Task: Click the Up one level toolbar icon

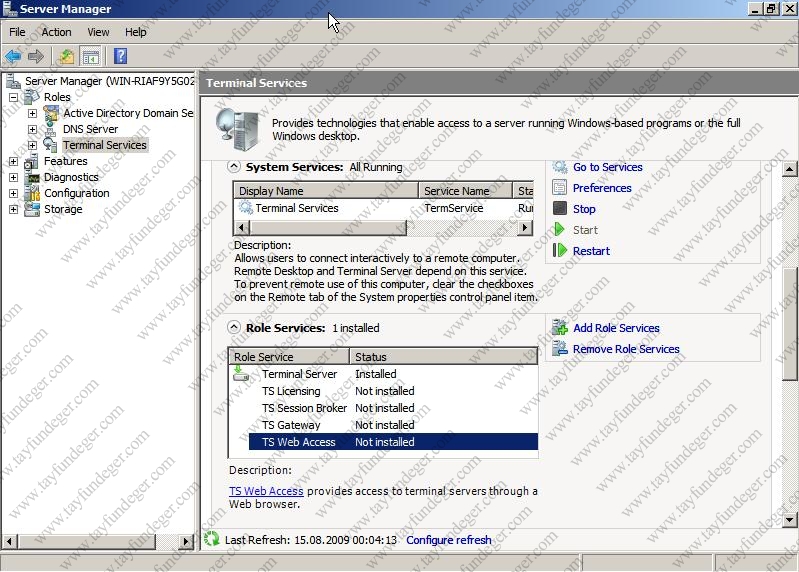Action: pyautogui.click(x=66, y=57)
